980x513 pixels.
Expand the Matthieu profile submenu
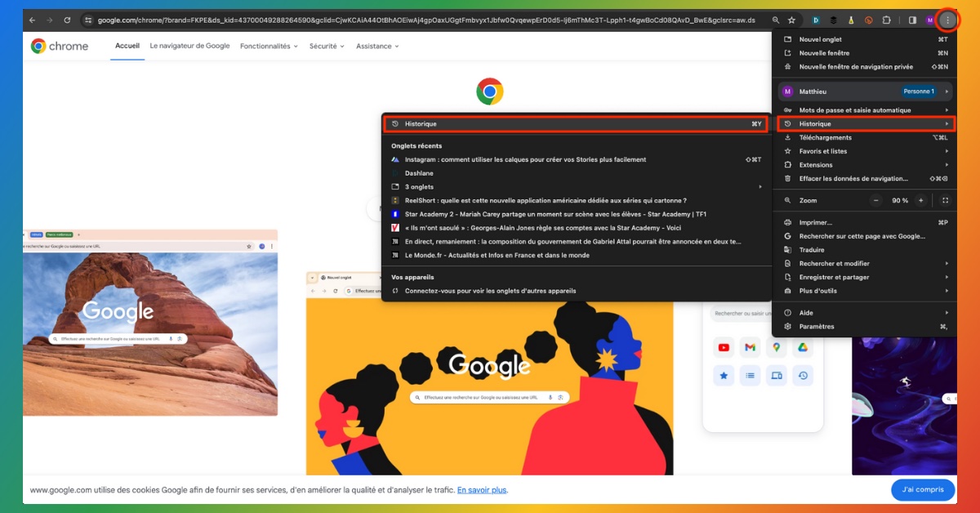tap(864, 91)
